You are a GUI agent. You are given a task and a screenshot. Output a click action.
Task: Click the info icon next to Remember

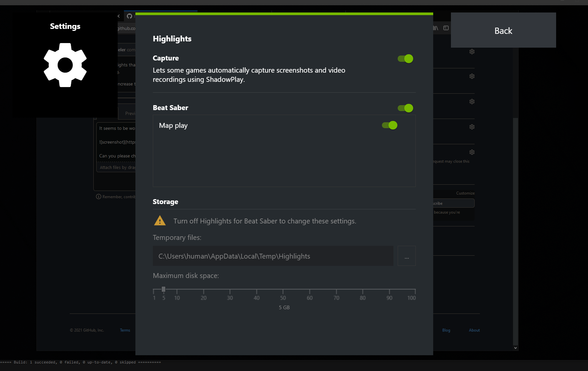tap(98, 197)
